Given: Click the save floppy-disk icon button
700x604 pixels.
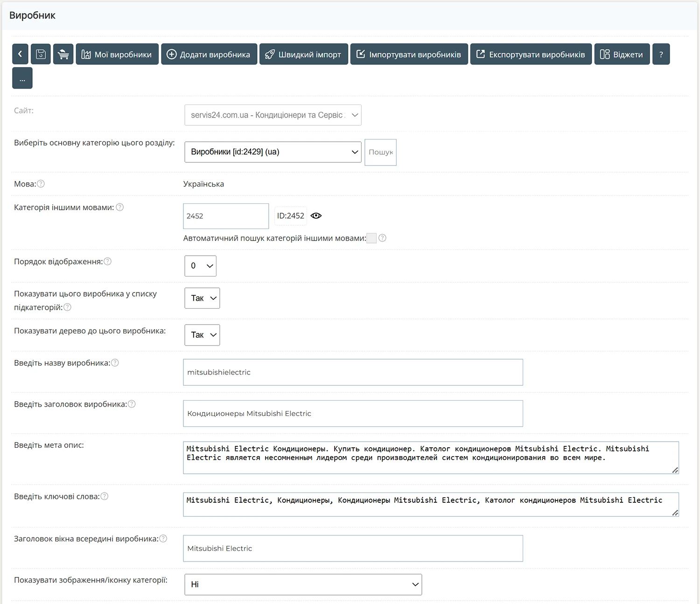Looking at the screenshot, I should pyautogui.click(x=41, y=54).
